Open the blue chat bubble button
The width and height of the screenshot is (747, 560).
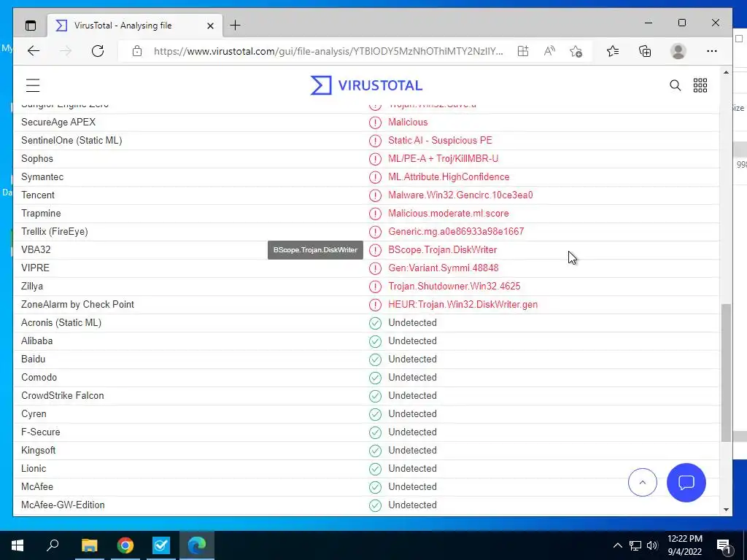click(686, 483)
